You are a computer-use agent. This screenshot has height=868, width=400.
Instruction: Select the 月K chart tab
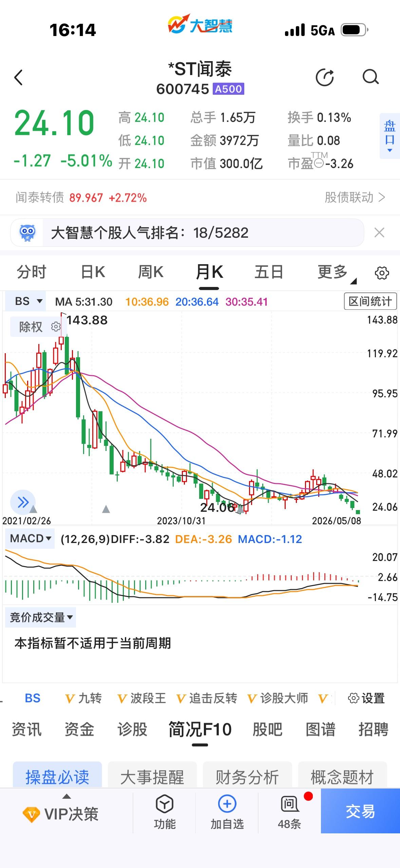tap(209, 272)
